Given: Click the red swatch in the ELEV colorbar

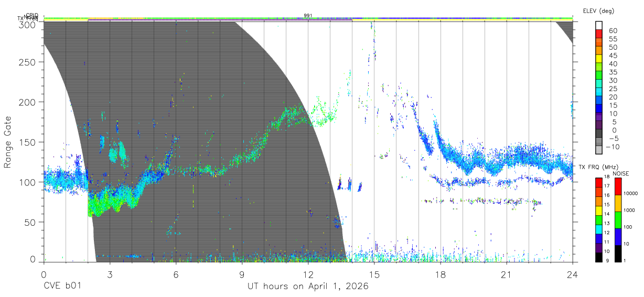Looking at the screenshot, I should (599, 34).
